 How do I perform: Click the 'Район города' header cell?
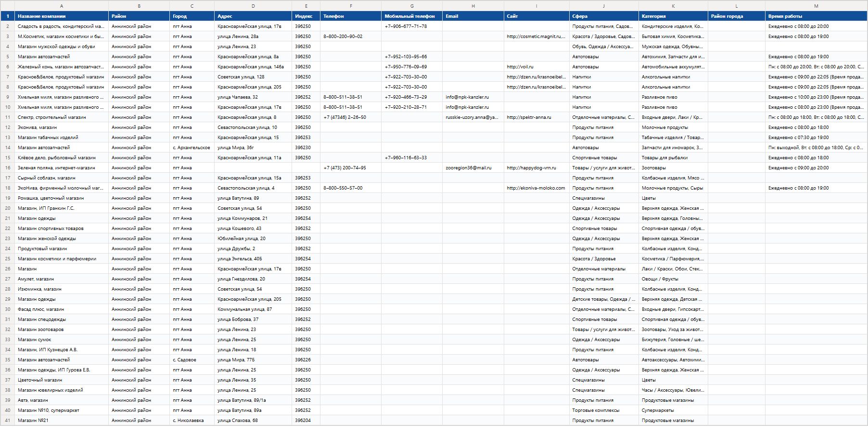tap(737, 16)
